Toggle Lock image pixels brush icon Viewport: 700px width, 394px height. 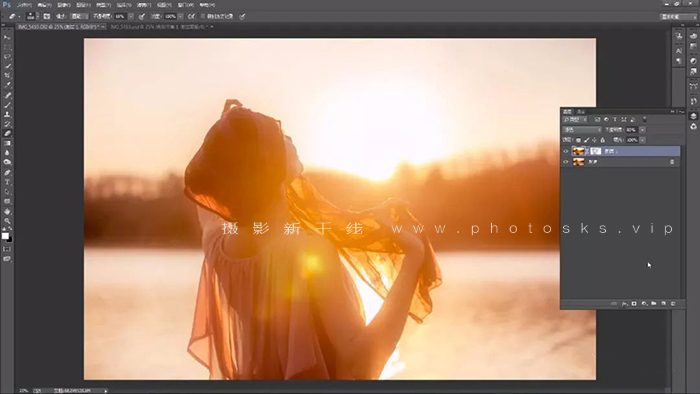tap(586, 140)
